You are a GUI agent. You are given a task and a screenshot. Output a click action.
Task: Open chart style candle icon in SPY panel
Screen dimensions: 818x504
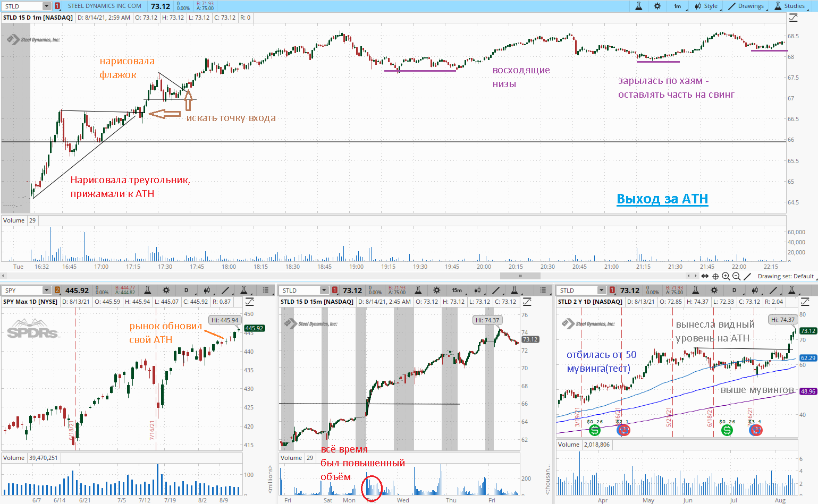[x=206, y=290]
